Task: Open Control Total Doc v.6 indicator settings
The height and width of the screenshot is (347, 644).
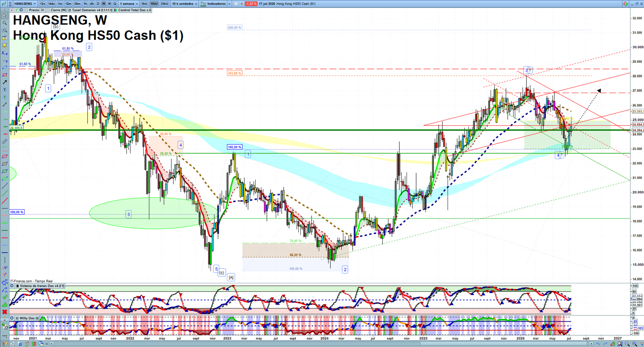Action: click(132, 10)
